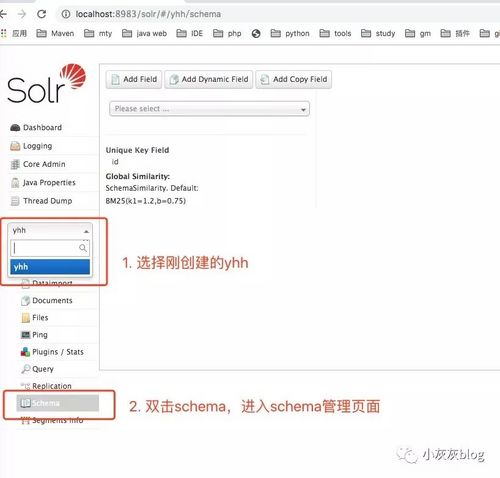The height and width of the screenshot is (478, 500).
Task: Click the globe bookmark icon
Action: tap(256, 34)
